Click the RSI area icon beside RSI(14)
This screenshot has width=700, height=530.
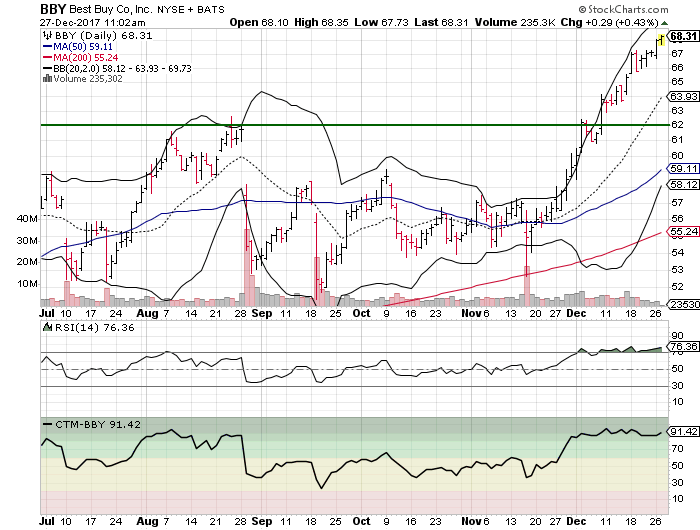point(47,327)
